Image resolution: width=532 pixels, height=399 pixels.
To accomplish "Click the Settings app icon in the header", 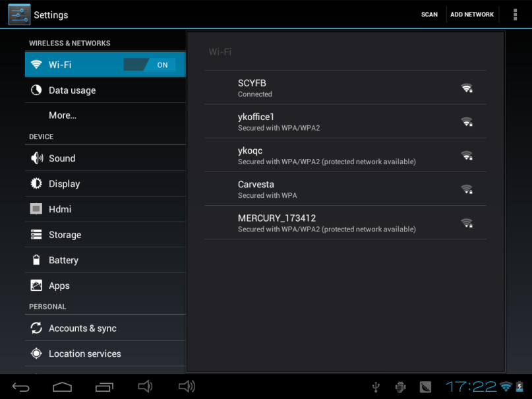I will click(19, 15).
